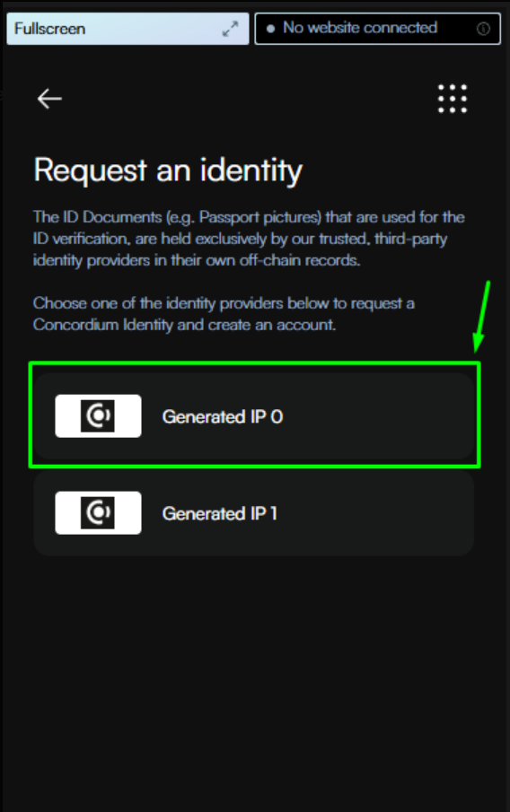
Task: Click the Concordium logo for Generated IP 0
Action: click(98, 415)
